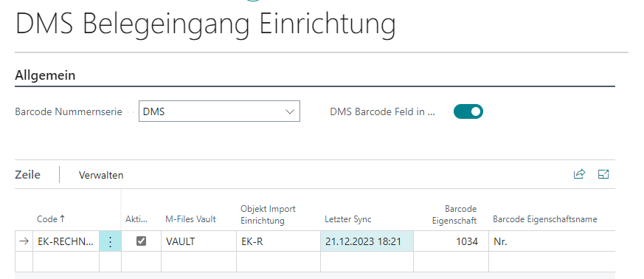This screenshot has height=279, width=644.
Task: Open the Zeile section heading
Action: coord(28,175)
